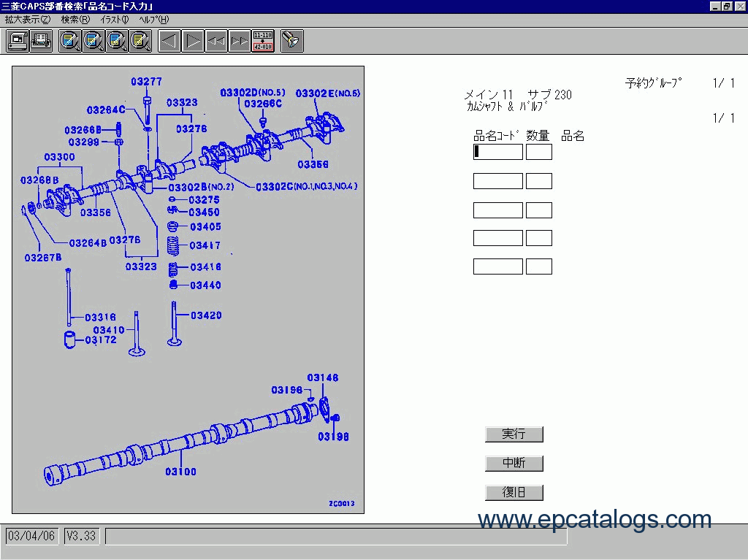Viewport: 748px width, 560px height.
Task: Click the printer icon in the toolbar
Action: pos(41,41)
